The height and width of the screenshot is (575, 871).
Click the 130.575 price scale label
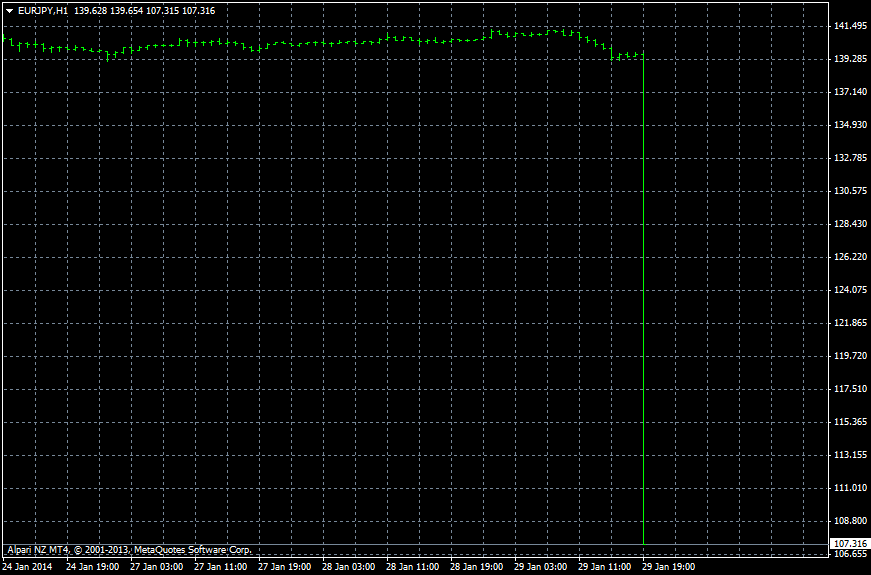[849, 191]
